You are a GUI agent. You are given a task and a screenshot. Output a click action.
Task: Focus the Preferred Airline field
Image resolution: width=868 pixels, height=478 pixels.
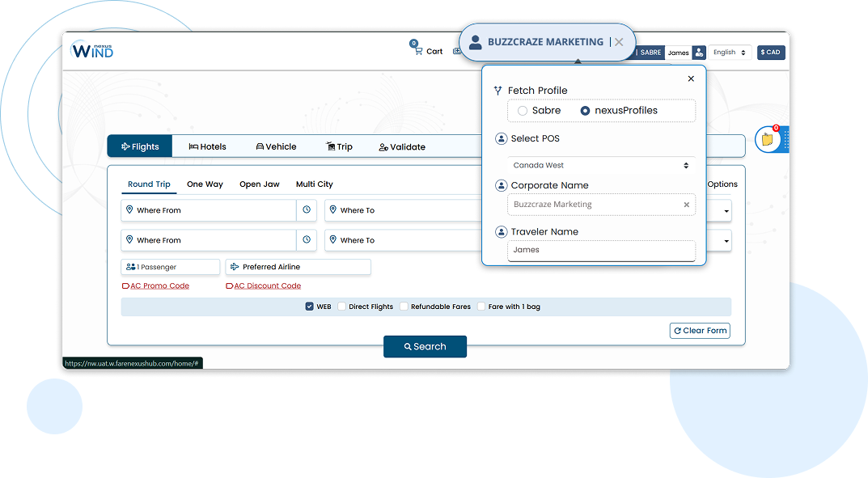point(298,267)
